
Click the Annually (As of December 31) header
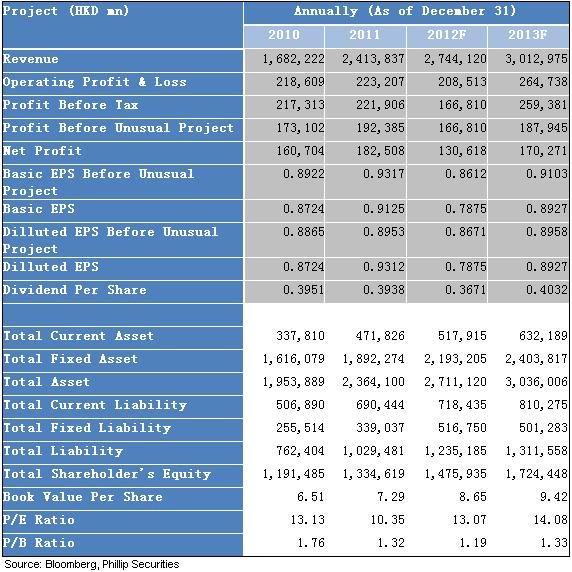pos(405,11)
